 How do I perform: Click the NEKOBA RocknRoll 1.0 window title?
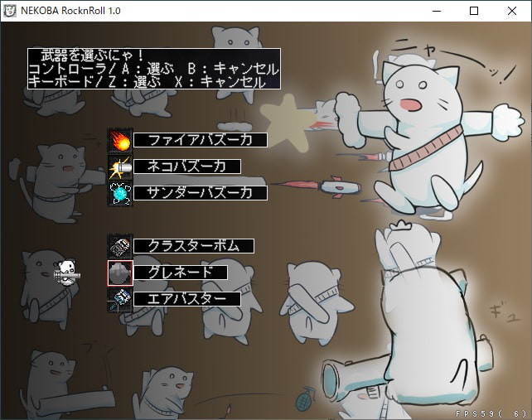click(x=70, y=11)
